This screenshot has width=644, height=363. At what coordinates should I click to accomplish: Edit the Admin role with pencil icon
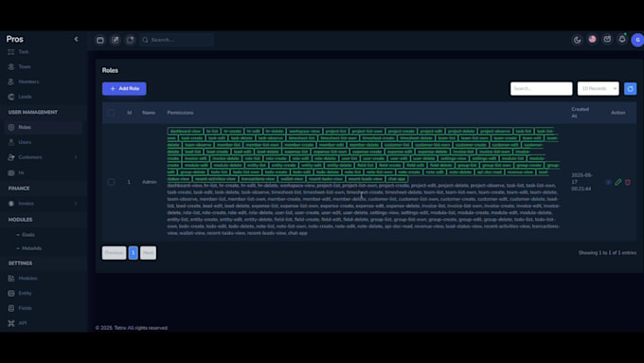coord(618,182)
